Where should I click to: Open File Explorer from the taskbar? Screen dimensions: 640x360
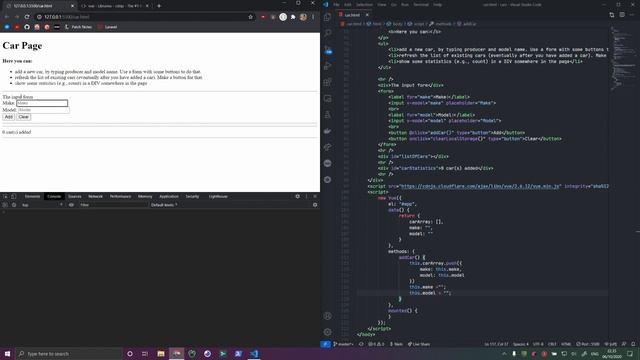[x=161, y=353]
